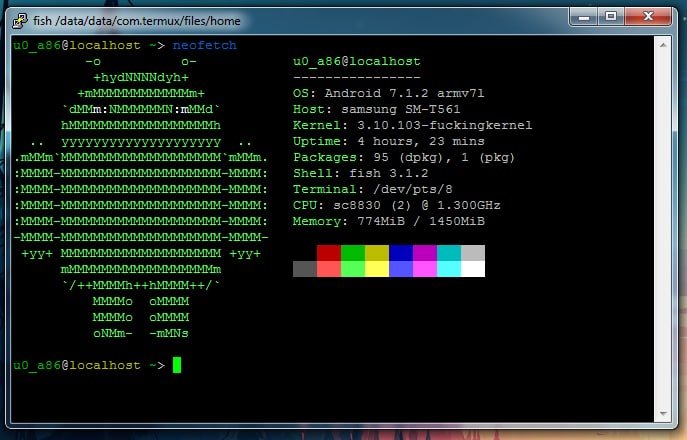Click the 'oNMm- -mMNs' bottom logo line
This screenshot has width=687, height=440.
tap(141, 333)
